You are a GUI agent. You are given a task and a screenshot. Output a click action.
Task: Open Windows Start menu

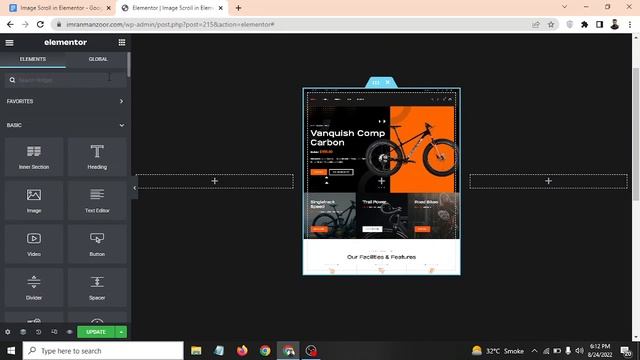pos(11,351)
